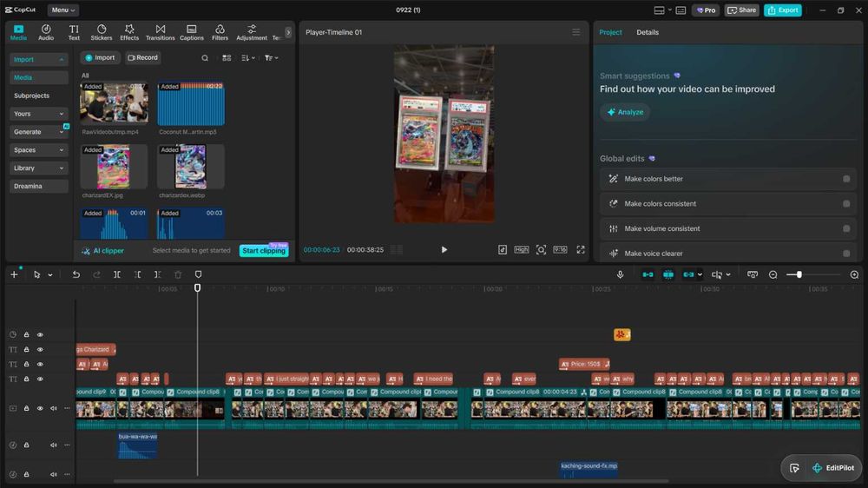
Task: Open the Filters panel
Action: (220, 32)
